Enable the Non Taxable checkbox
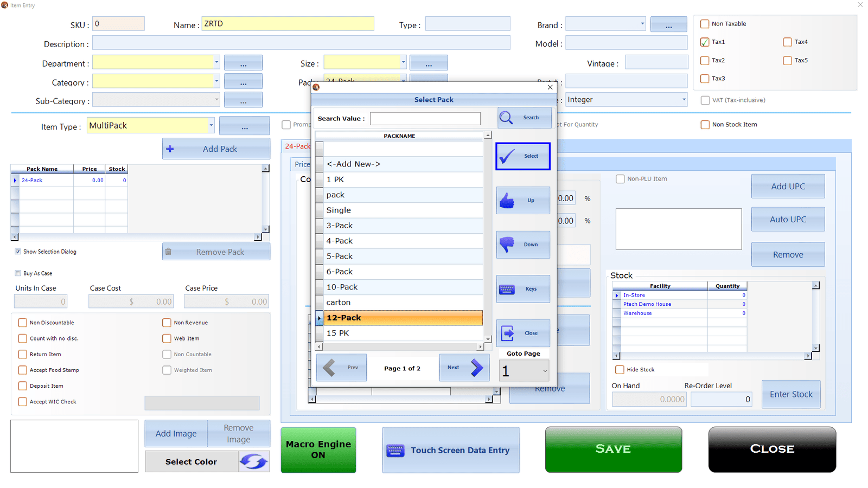This screenshot has width=868, height=488. [x=705, y=24]
